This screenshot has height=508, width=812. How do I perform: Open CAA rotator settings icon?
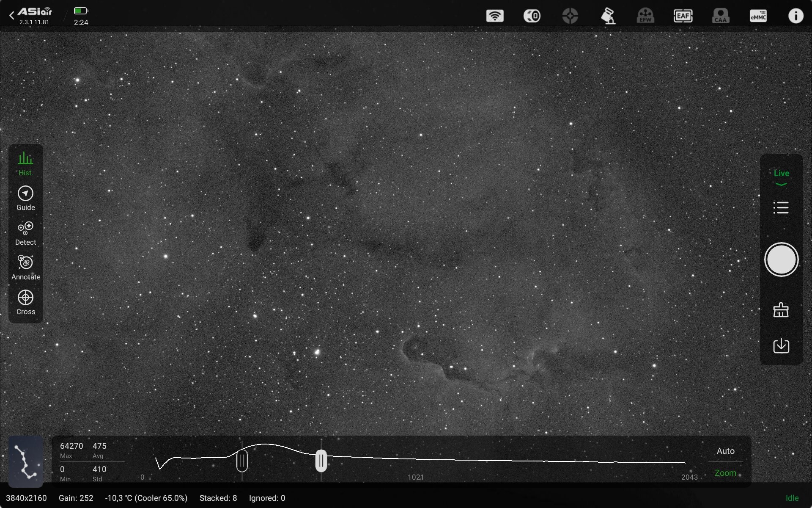tap(720, 16)
